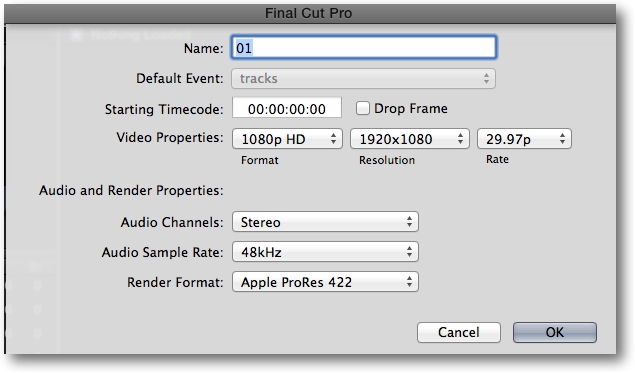Click the Format caption under 1080p HD
Screen dimensions: 635x373
[260, 160]
